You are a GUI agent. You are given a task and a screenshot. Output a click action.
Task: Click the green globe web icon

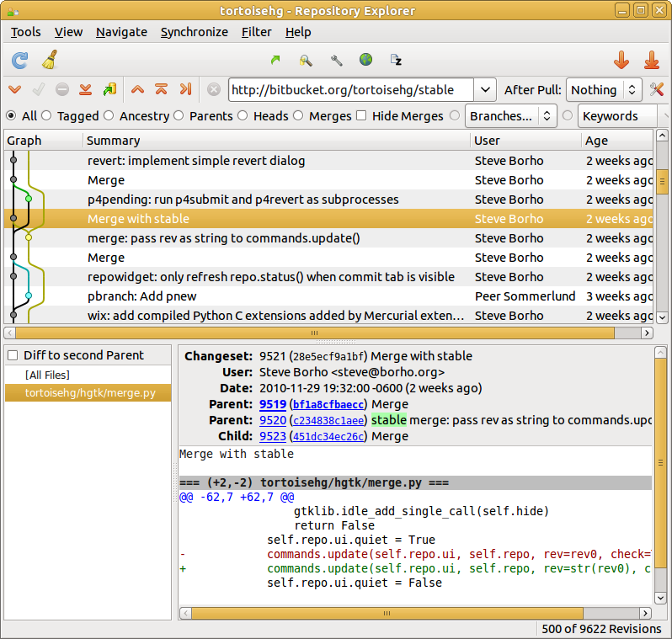coord(365,60)
